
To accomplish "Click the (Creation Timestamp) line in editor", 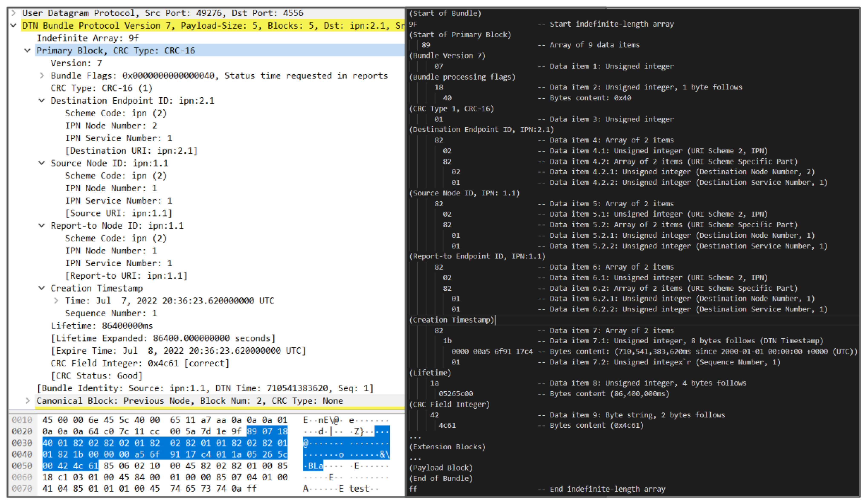I will click(x=451, y=320).
